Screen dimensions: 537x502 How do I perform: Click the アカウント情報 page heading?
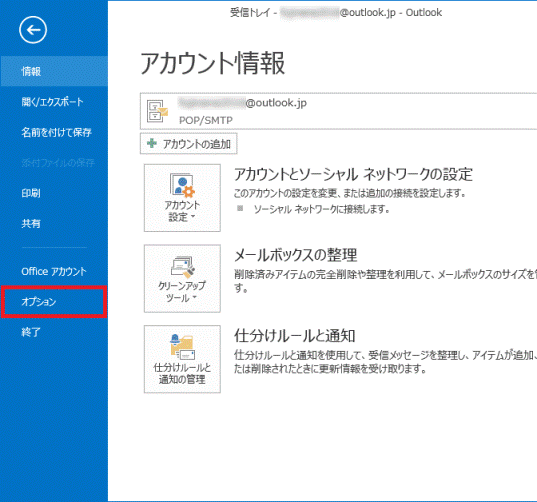212,63
